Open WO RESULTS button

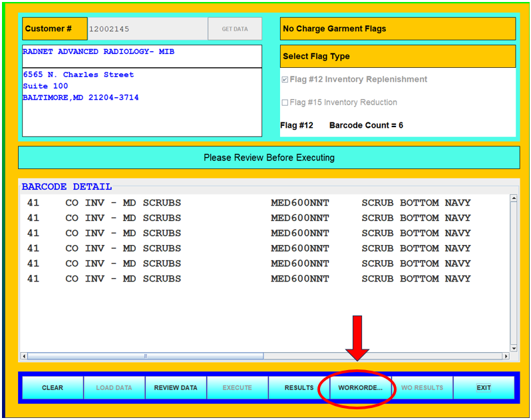coord(422,388)
